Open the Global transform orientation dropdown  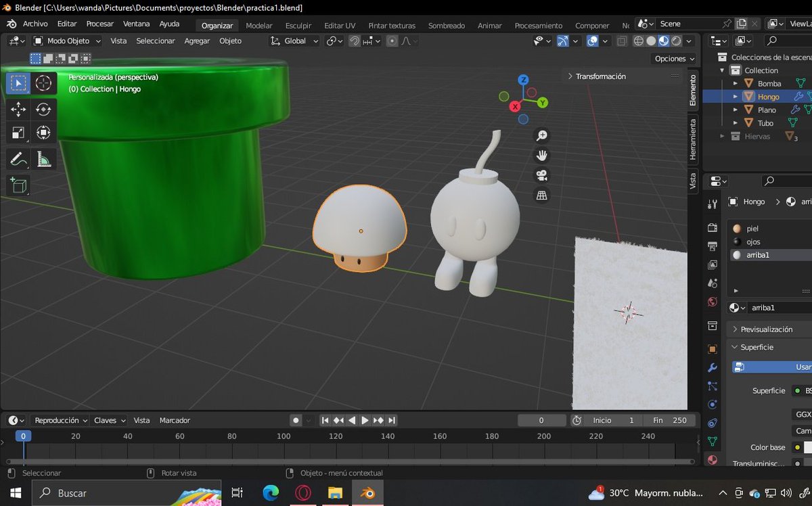(294, 41)
